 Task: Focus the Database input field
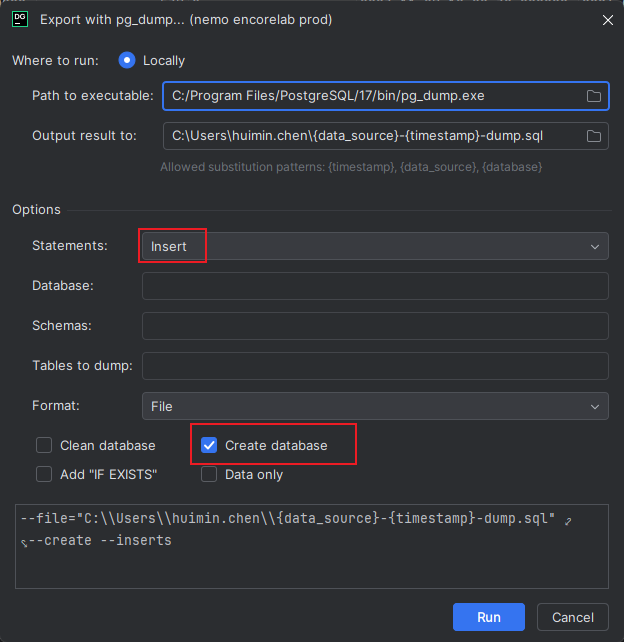click(375, 286)
